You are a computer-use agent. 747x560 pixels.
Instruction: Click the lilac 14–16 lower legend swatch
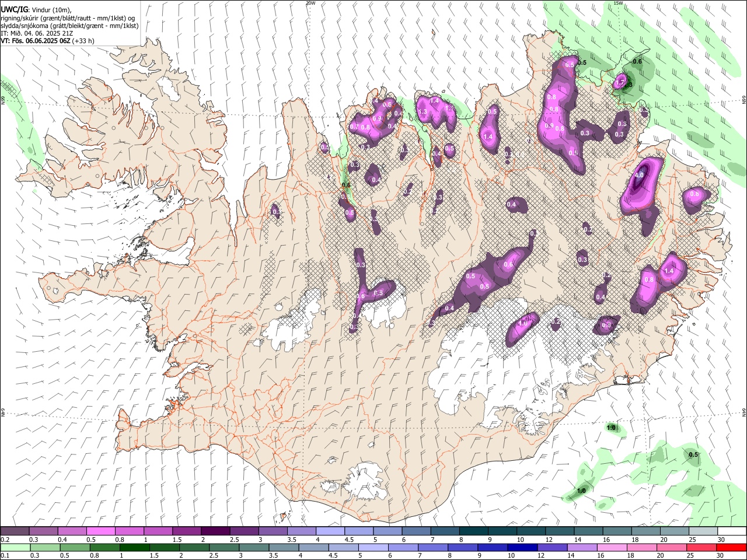coord(582,547)
